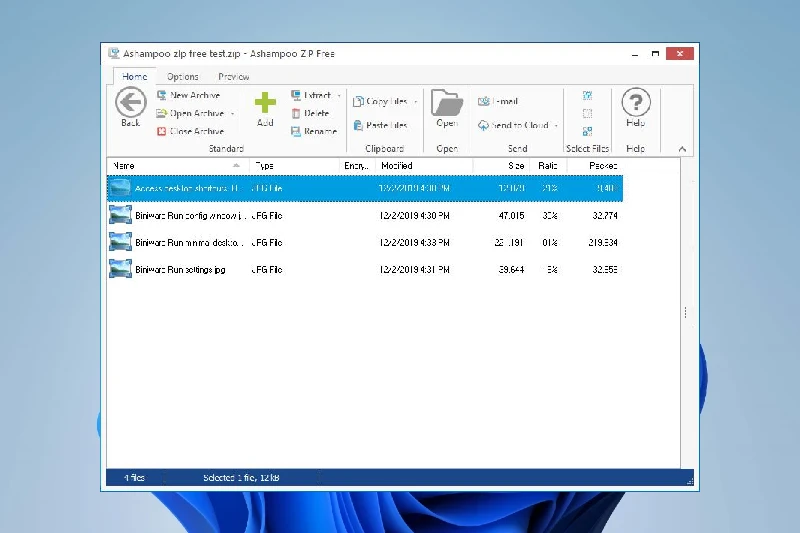Click the Open Archive button
The width and height of the screenshot is (800, 533).
[190, 113]
